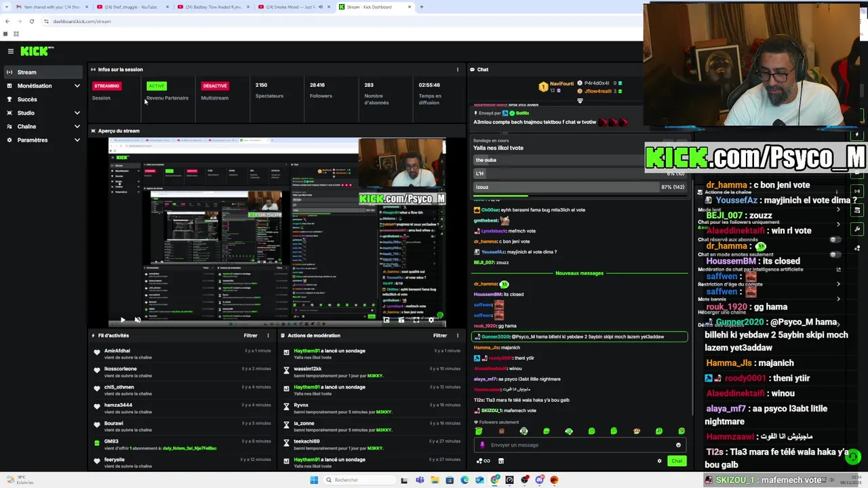Select the poll option 'the ouba'

point(579,160)
